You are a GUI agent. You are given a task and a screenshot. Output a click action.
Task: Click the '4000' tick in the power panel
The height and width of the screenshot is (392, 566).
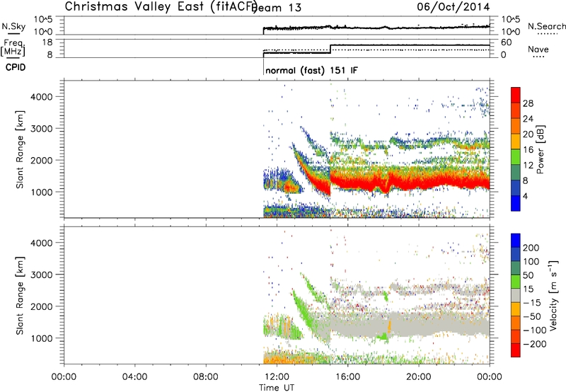click(42, 97)
